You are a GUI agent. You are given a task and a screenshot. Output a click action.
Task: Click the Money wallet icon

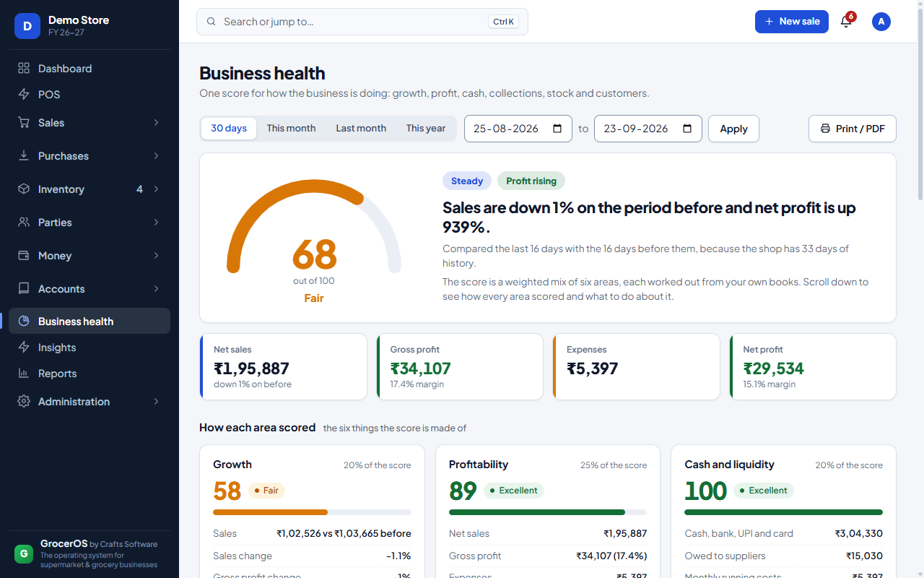24,256
